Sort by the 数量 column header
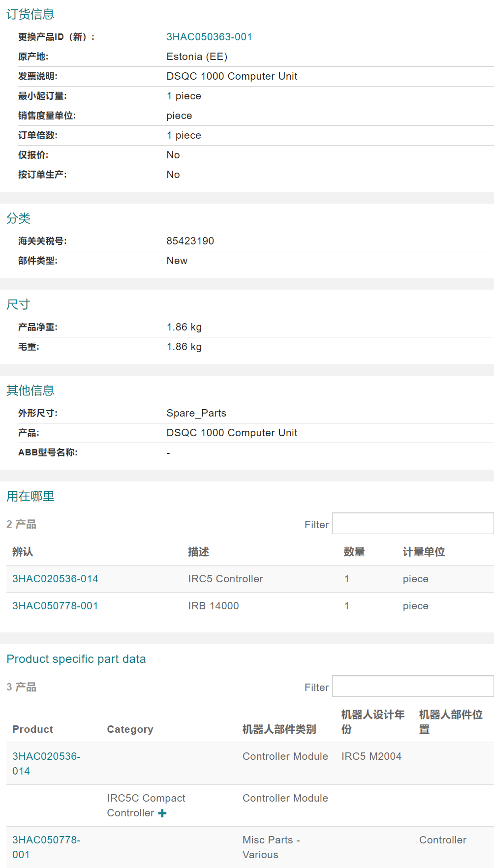 point(354,552)
